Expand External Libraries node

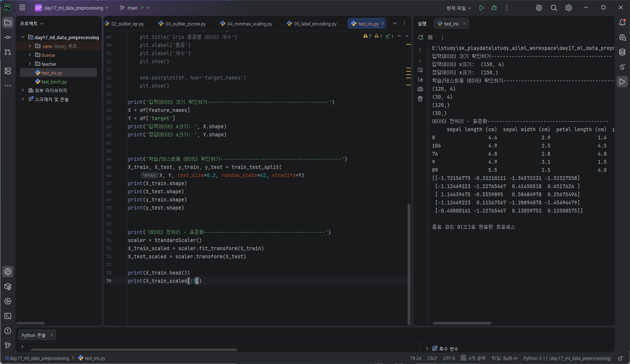pyautogui.click(x=23, y=90)
